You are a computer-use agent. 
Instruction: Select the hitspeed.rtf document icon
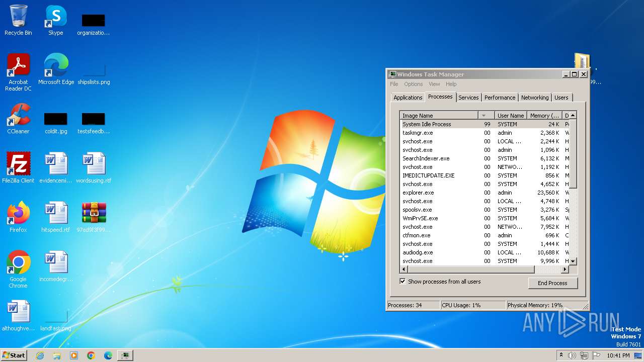point(55,217)
